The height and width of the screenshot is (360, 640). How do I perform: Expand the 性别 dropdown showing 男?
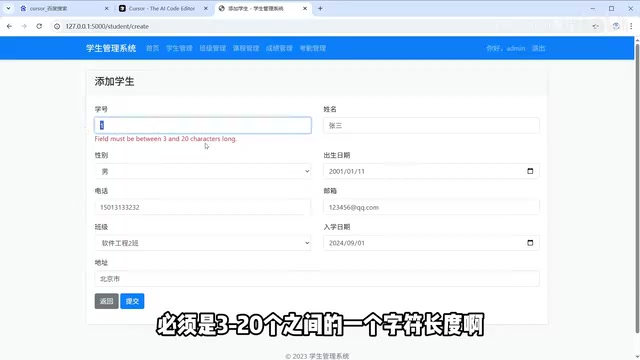click(x=203, y=171)
